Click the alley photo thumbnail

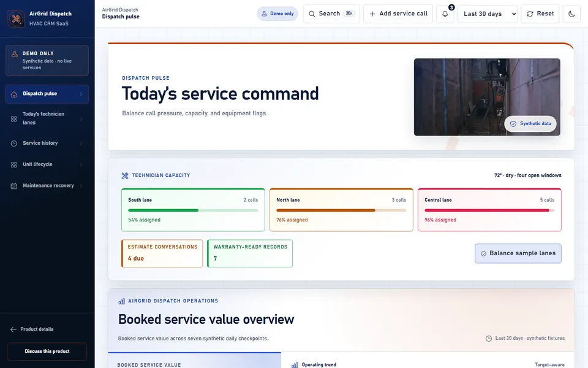(487, 97)
